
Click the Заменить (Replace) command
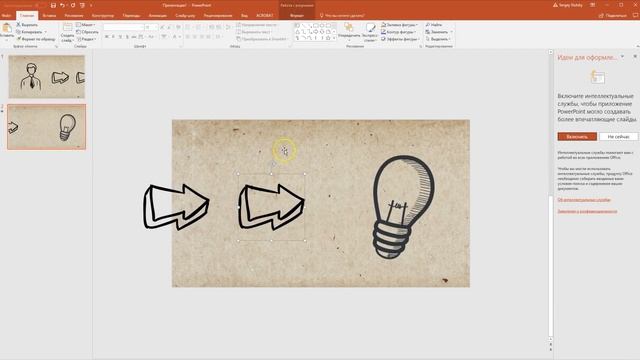coord(437,32)
